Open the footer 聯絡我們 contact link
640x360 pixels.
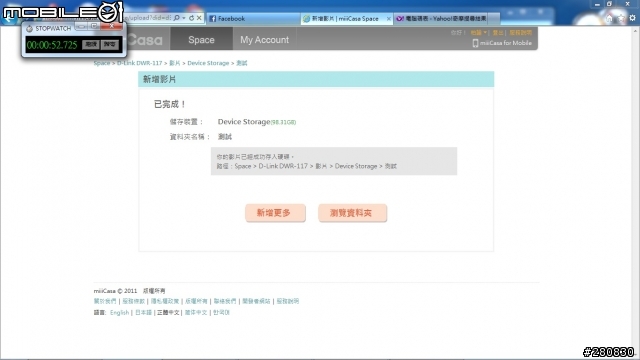[x=225, y=301]
